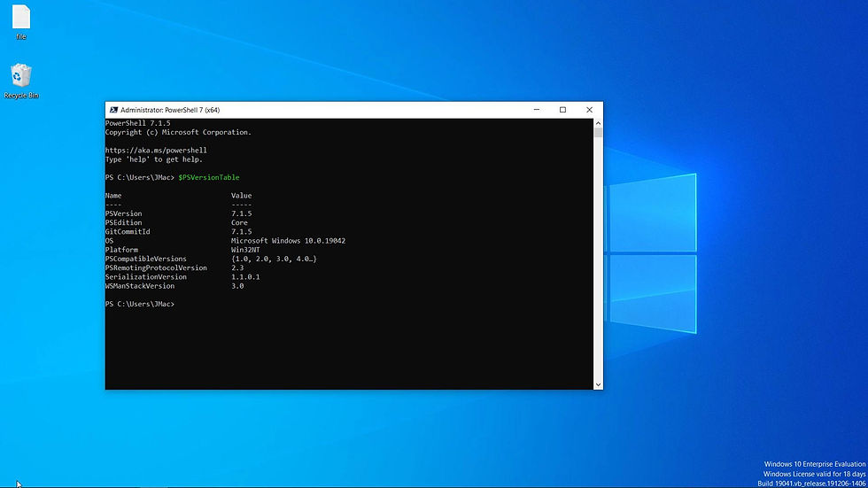
Task: Click the PSCompatibleVersions row name
Action: coord(145,259)
